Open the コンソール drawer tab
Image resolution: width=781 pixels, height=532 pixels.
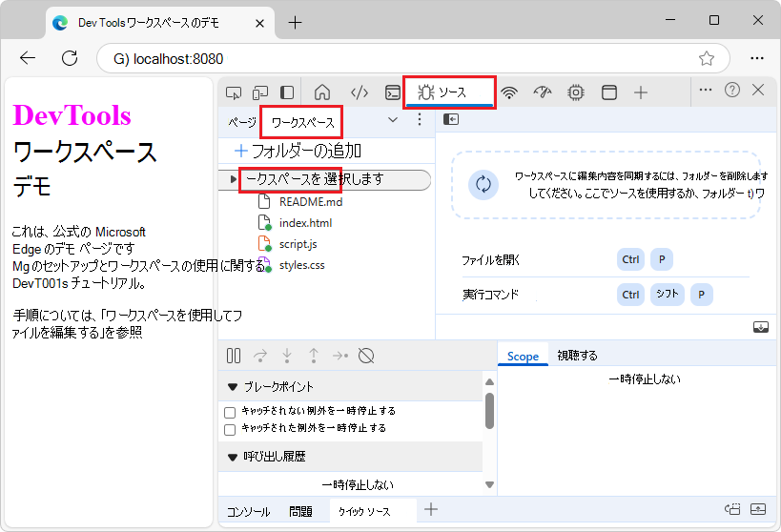pyautogui.click(x=248, y=512)
